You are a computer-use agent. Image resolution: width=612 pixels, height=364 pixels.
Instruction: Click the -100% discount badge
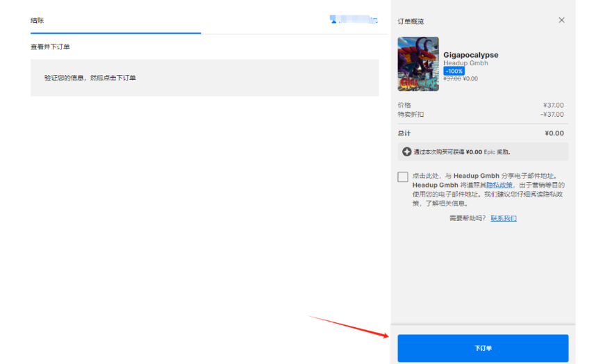pos(454,71)
